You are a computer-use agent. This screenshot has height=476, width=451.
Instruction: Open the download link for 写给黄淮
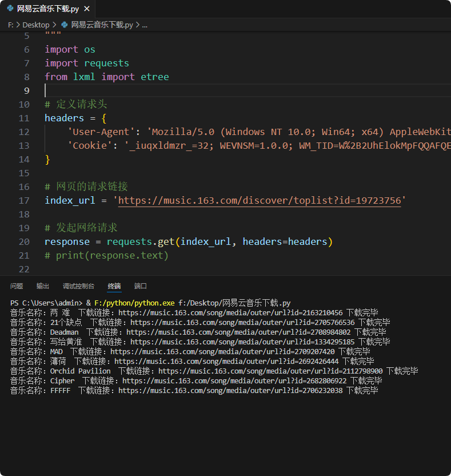tap(242, 342)
